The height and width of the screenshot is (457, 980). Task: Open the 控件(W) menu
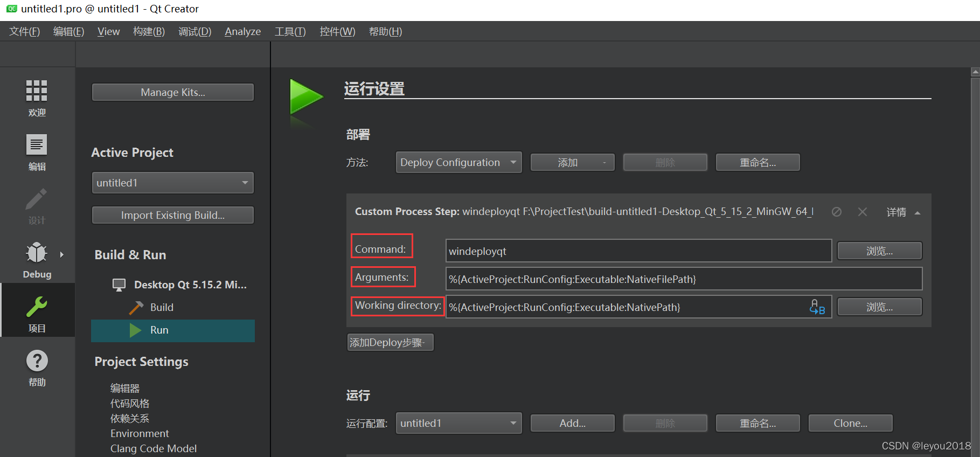[x=337, y=31]
